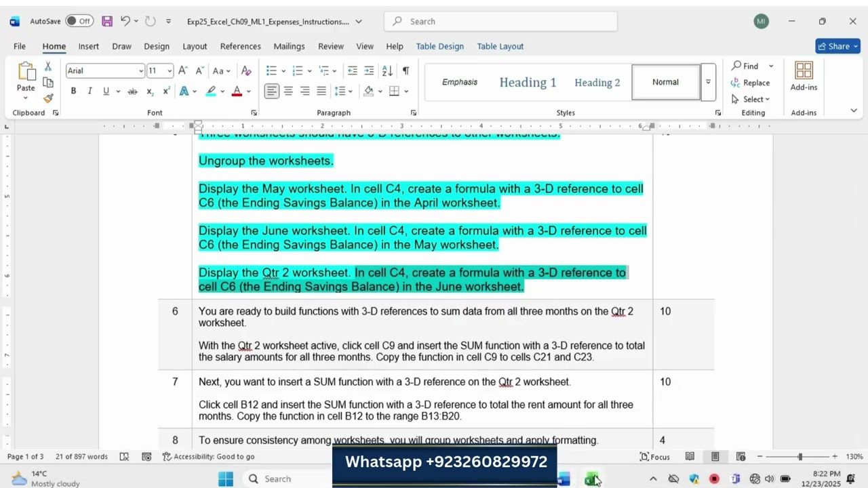Apply subscript formatting
This screenshot has width=868, height=488.
pyautogui.click(x=151, y=91)
